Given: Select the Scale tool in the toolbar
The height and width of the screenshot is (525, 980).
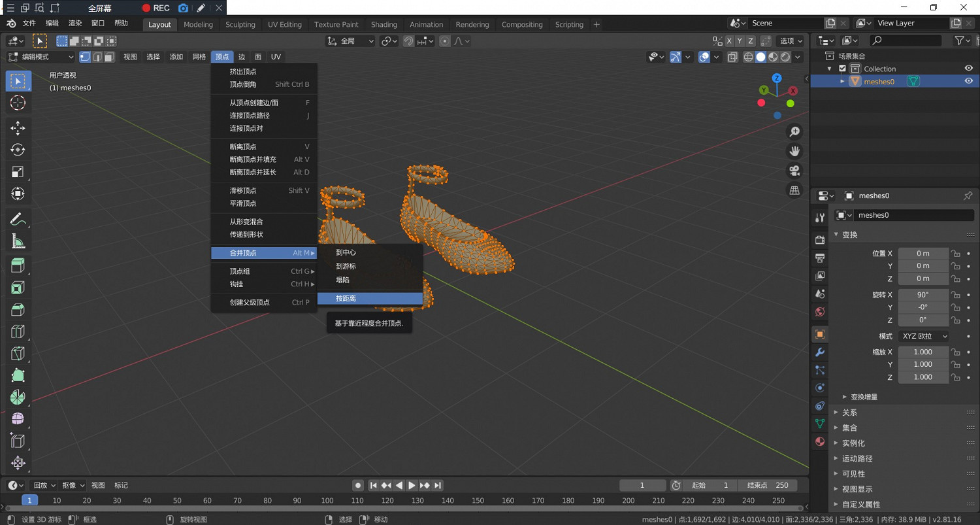Looking at the screenshot, I should click(x=18, y=172).
